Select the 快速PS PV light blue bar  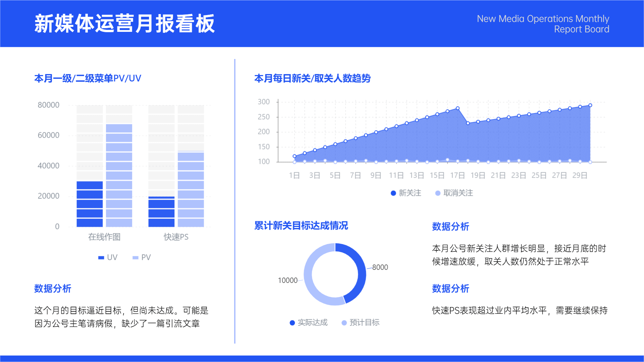click(x=191, y=190)
